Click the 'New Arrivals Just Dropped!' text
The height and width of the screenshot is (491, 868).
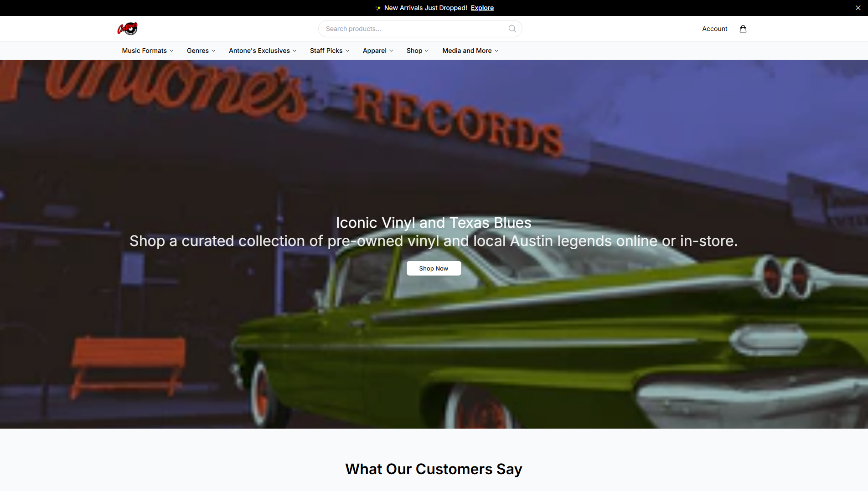tap(425, 8)
